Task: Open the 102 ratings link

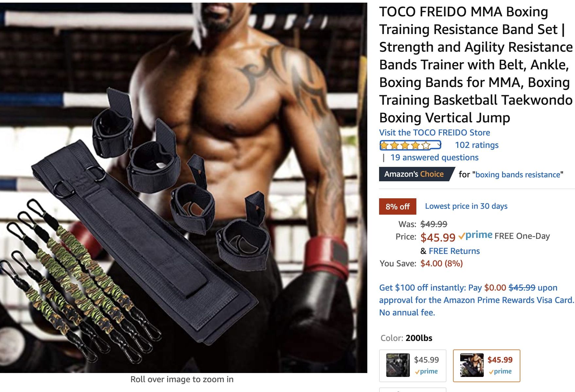Action: point(477,145)
